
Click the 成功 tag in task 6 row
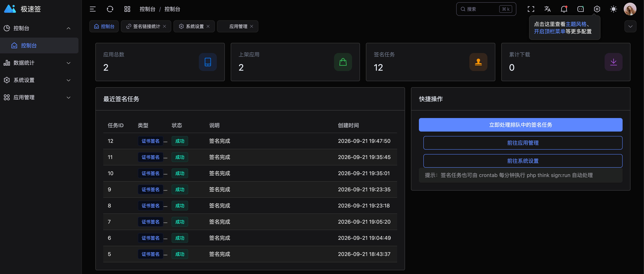tap(180, 238)
